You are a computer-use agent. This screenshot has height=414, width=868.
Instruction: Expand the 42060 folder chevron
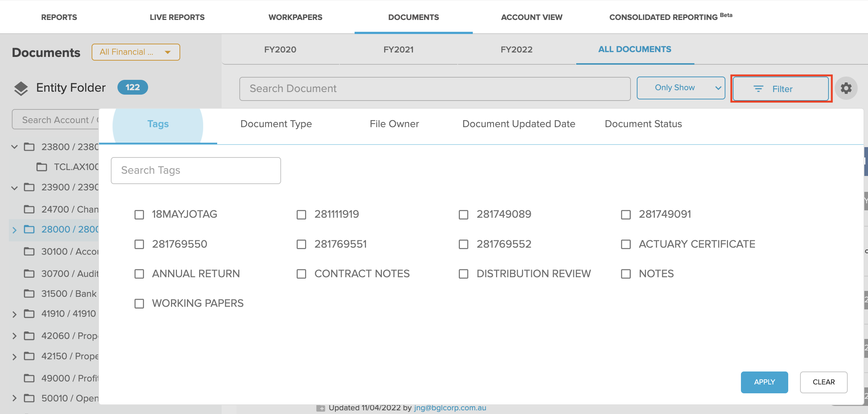[14, 336]
